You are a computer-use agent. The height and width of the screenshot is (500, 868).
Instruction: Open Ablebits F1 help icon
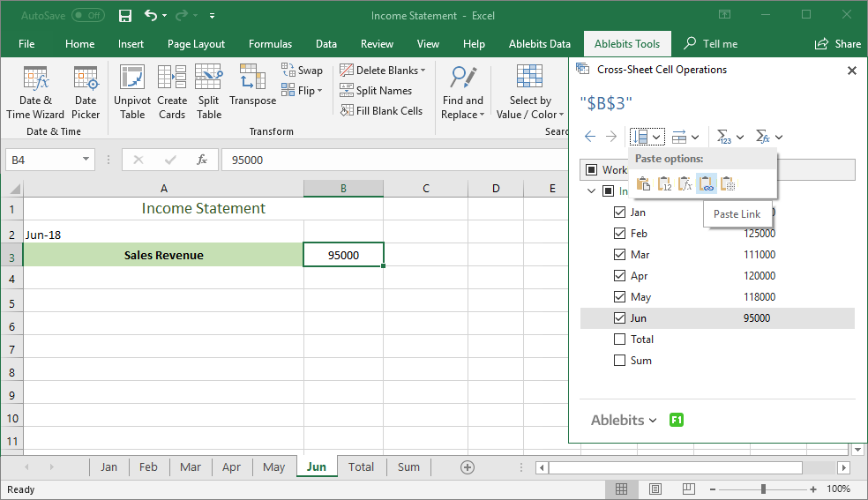pyautogui.click(x=677, y=420)
